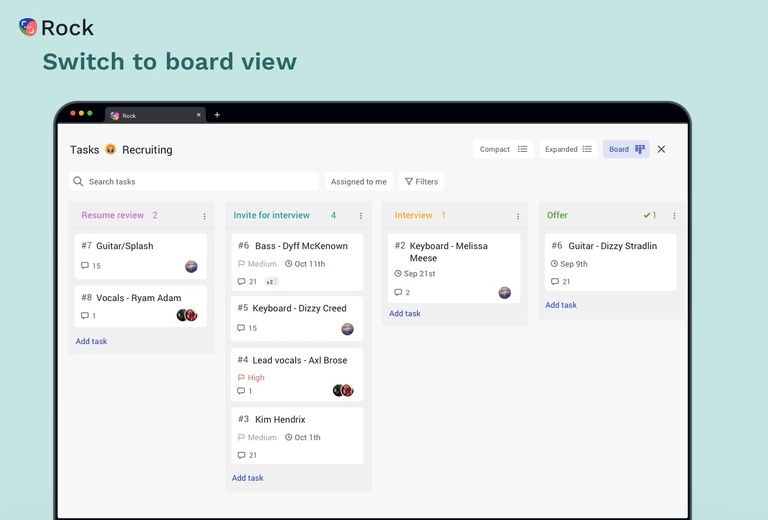Open Resume review column options menu
Image resolution: width=768 pixels, height=520 pixels.
205,216
